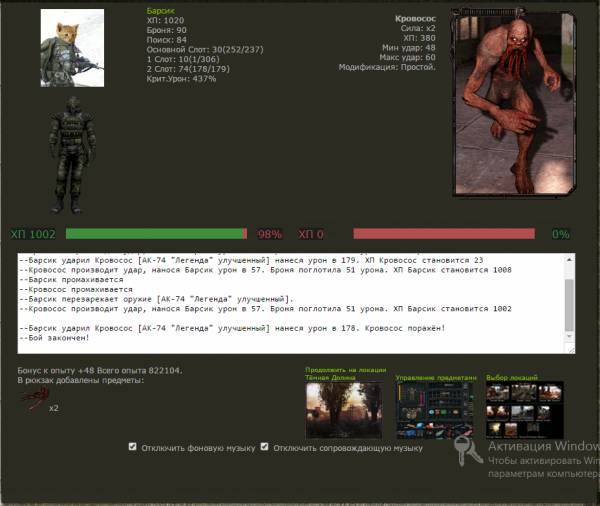Click the Барсик player name label
600x506 pixels.
pyautogui.click(x=160, y=9)
